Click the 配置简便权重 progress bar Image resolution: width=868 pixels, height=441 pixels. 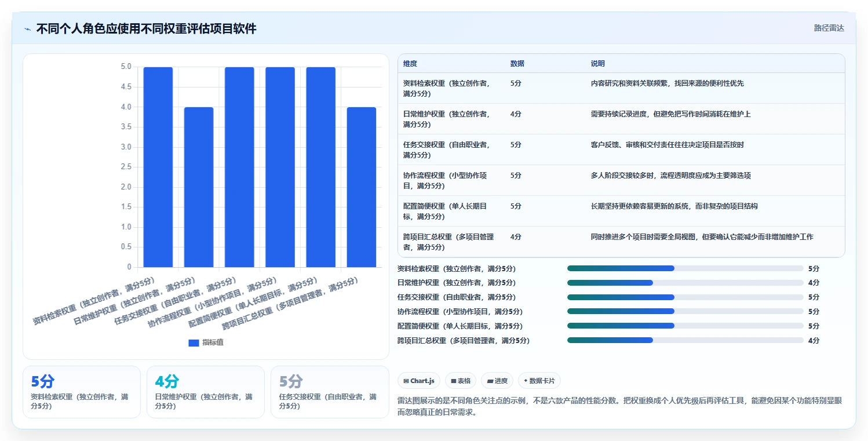[685, 326]
